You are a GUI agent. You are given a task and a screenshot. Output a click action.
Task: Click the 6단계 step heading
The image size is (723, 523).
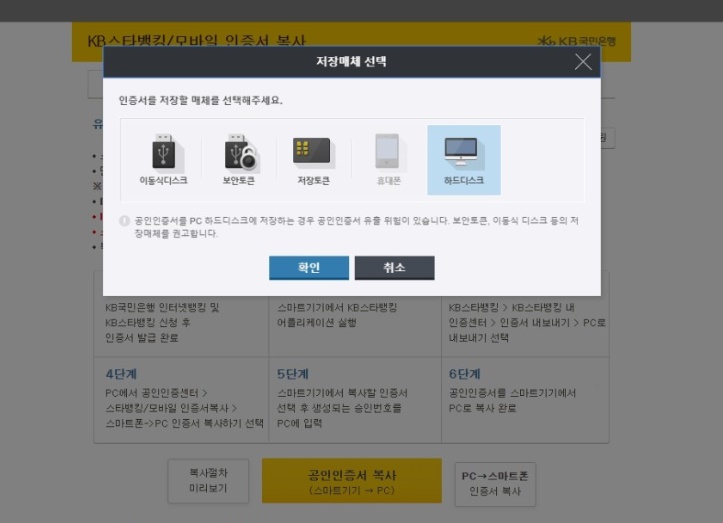[x=465, y=374]
